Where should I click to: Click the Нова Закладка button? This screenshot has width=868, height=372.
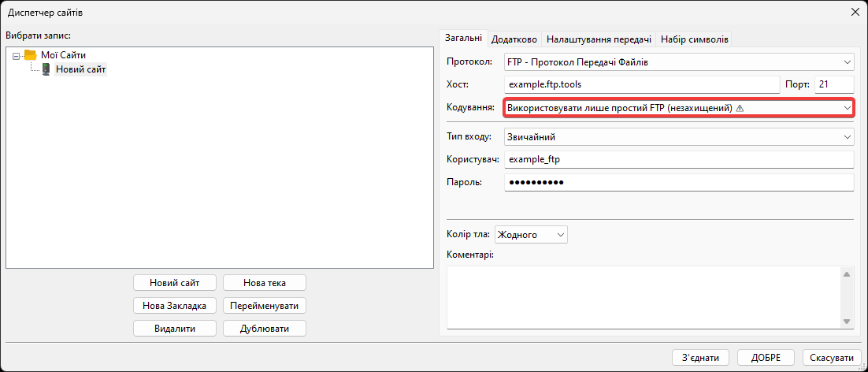[174, 306]
